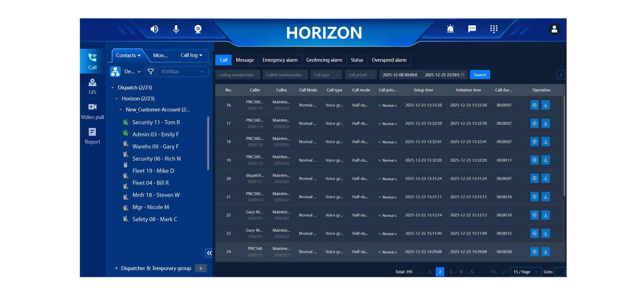Switch to the Overspeed alarm tab
The height and width of the screenshot is (293, 644).
[x=389, y=60]
